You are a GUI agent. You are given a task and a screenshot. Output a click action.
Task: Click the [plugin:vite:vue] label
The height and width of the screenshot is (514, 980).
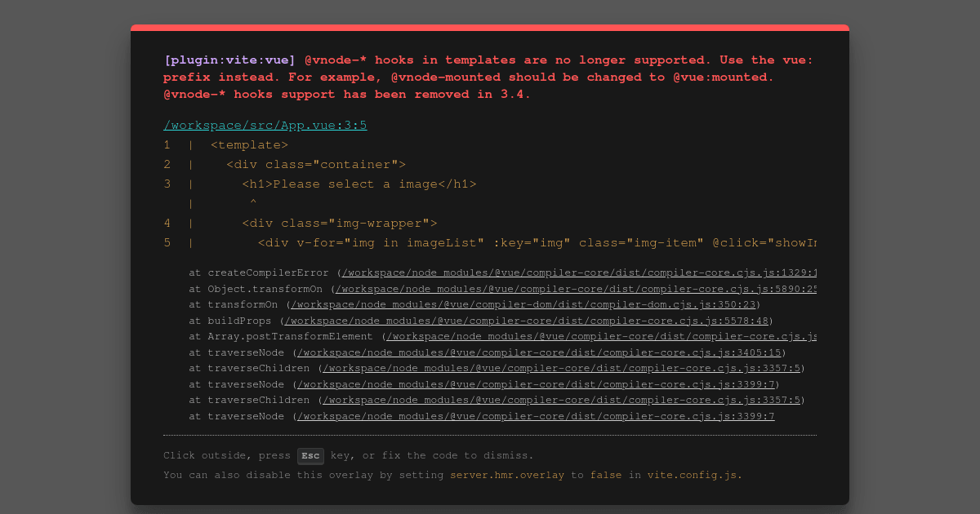coord(229,60)
